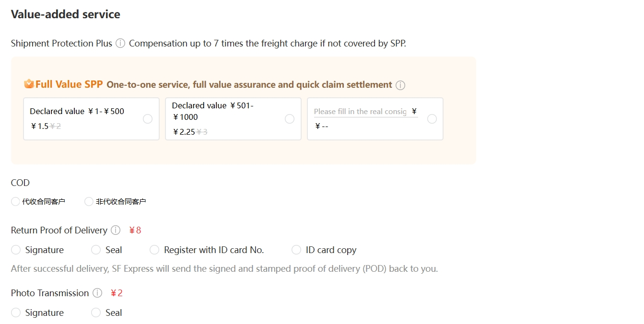Select the custom declared value radio button
644x324 pixels.
(x=432, y=119)
